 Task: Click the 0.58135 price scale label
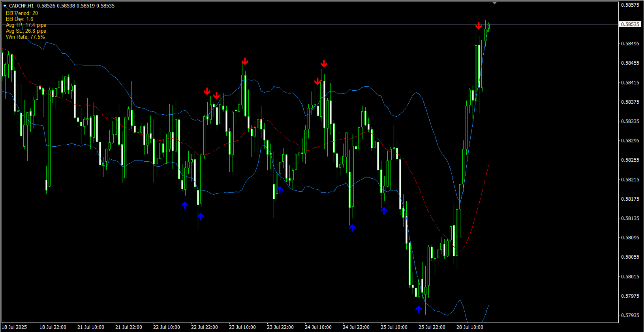630,218
